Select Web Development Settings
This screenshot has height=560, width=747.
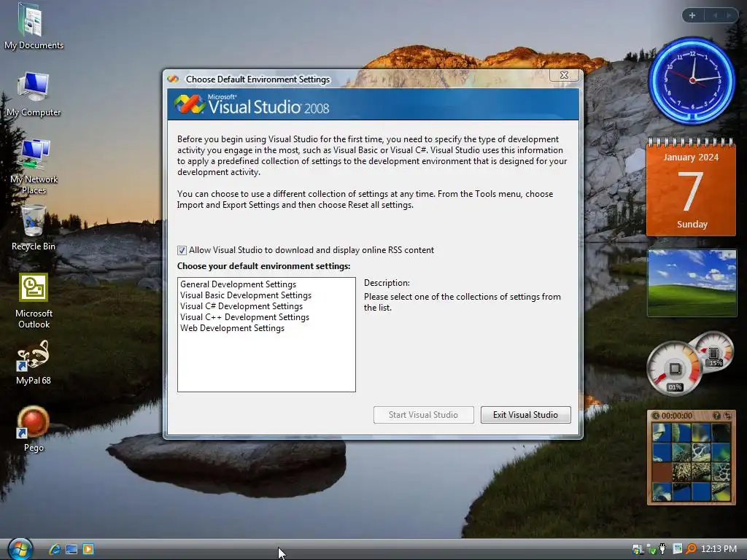[x=233, y=328]
